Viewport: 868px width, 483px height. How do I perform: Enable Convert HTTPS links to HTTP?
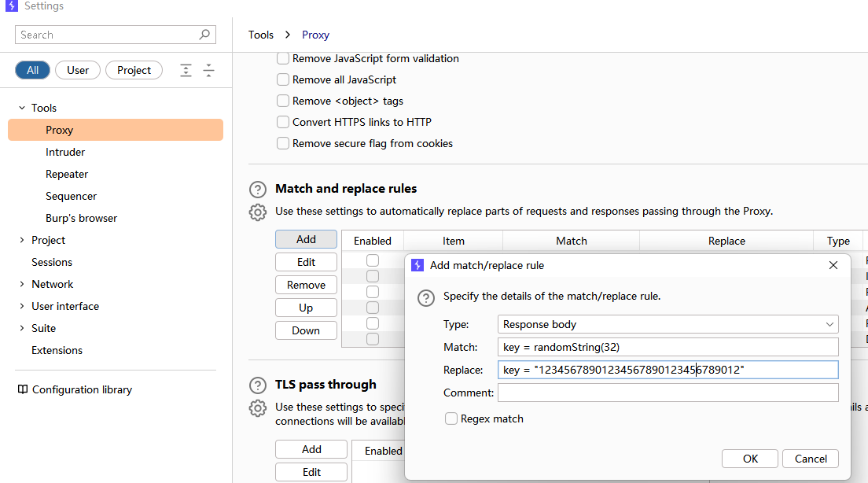pyautogui.click(x=283, y=122)
